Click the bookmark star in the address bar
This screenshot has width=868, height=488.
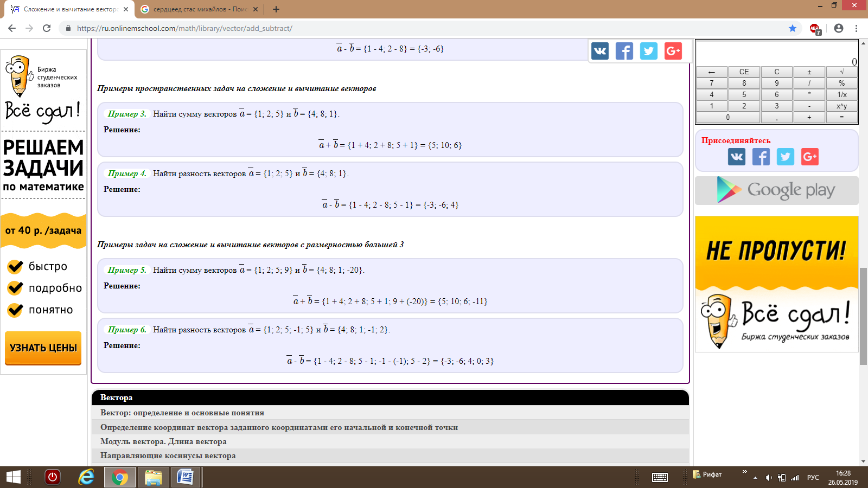point(793,28)
